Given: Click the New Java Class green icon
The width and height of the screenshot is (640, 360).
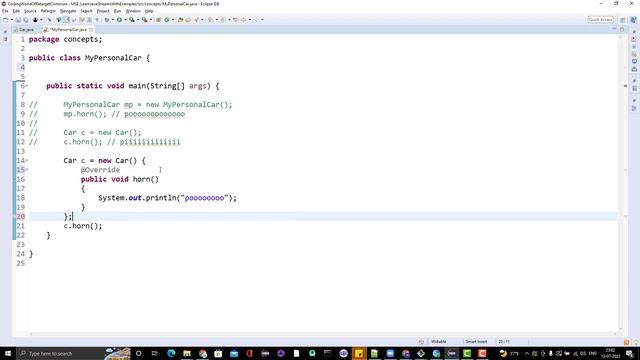Looking at the screenshot, I should pyautogui.click(x=167, y=20).
